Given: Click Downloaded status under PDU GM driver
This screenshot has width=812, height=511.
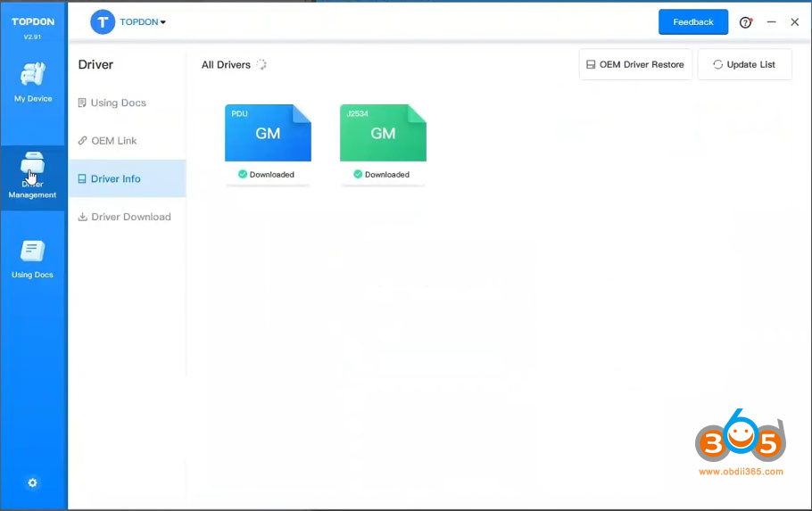Looking at the screenshot, I should point(267,175).
